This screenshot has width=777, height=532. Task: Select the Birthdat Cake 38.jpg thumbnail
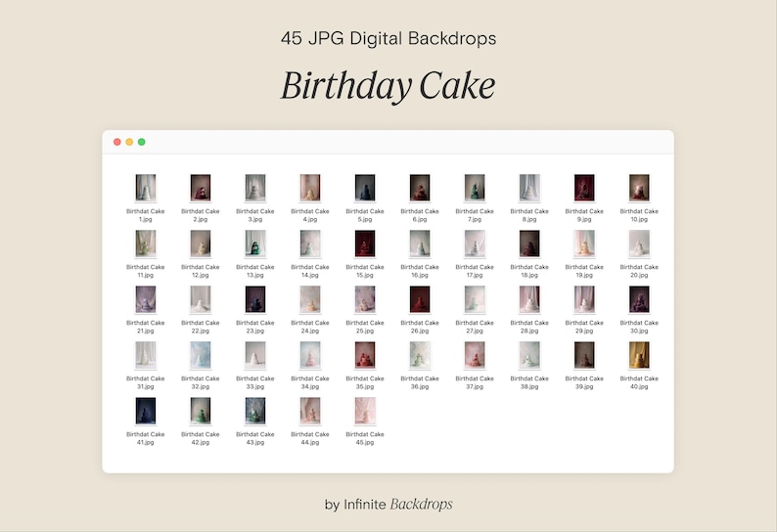click(x=529, y=355)
